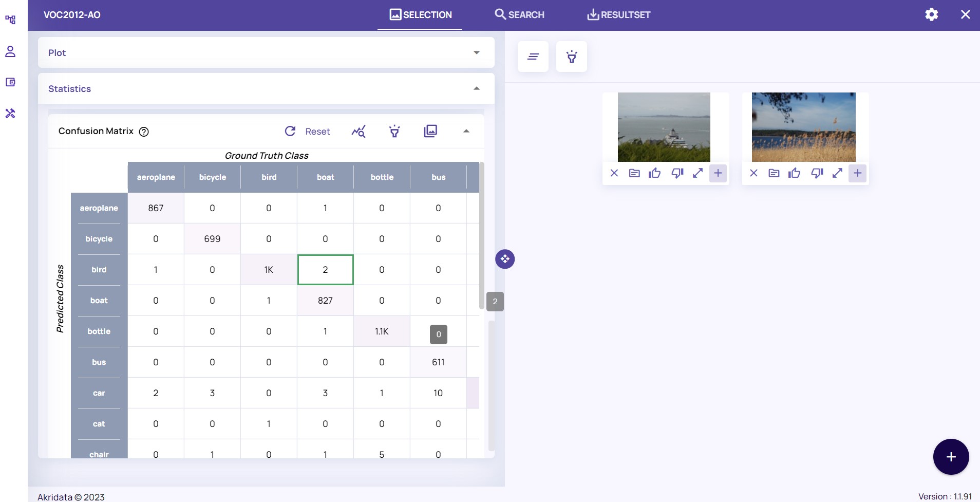
Task: Collapse the Statistics panel
Action: point(266,88)
